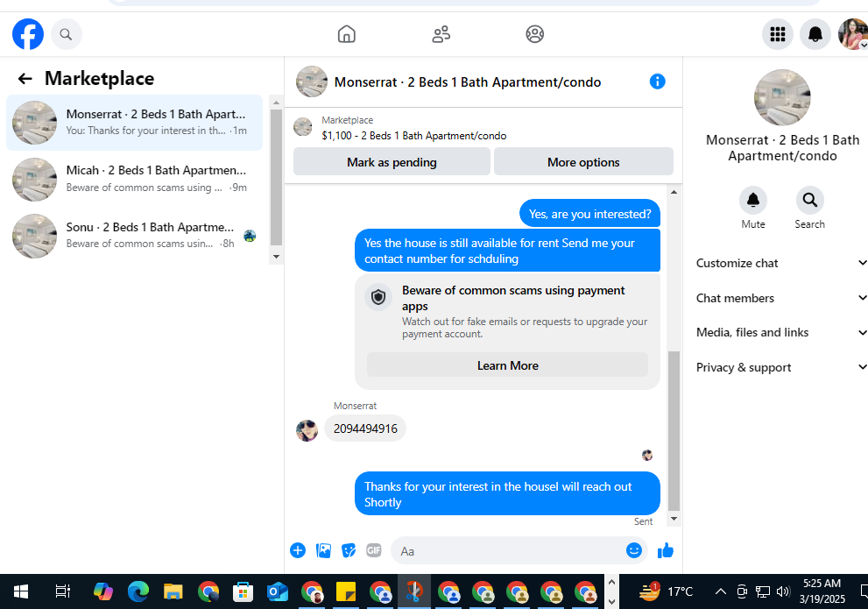
Task: Open Outlook from the taskbar
Action: click(x=278, y=591)
